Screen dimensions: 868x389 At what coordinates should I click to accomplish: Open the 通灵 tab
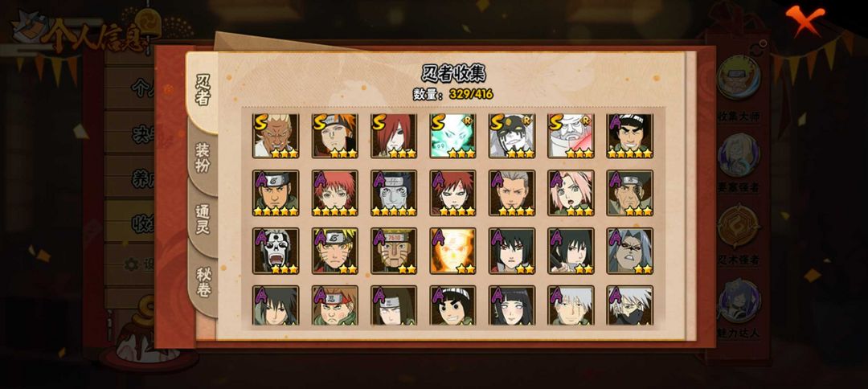pyautogui.click(x=203, y=219)
